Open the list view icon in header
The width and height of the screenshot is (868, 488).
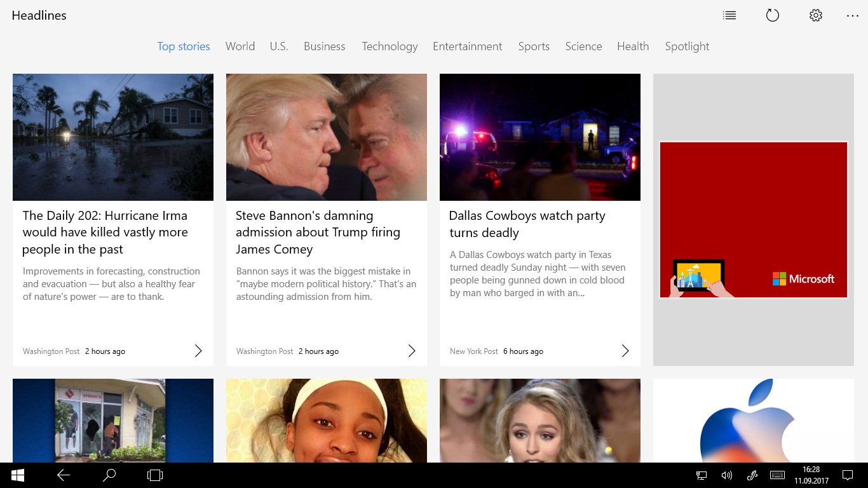729,15
